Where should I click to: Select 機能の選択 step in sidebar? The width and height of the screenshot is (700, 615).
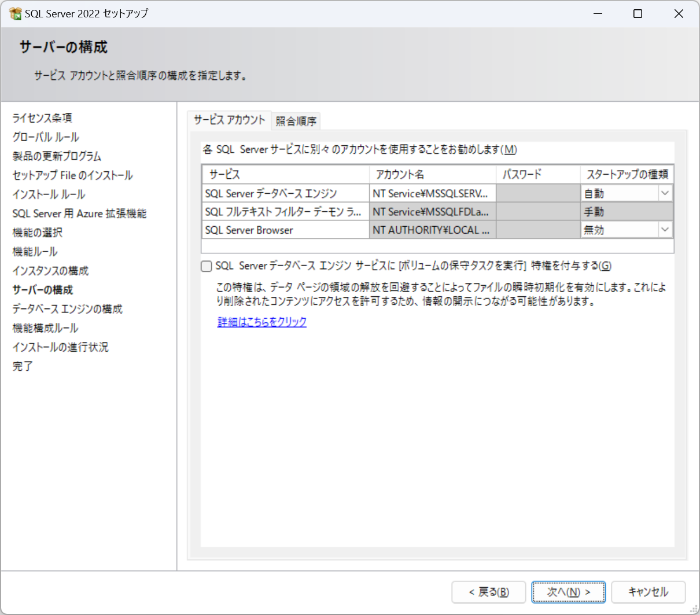(x=38, y=233)
